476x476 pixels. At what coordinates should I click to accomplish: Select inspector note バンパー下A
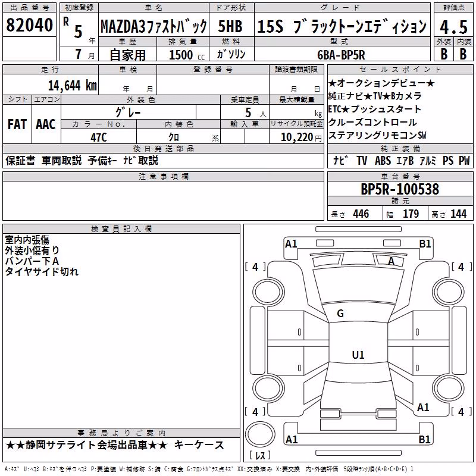point(32,261)
